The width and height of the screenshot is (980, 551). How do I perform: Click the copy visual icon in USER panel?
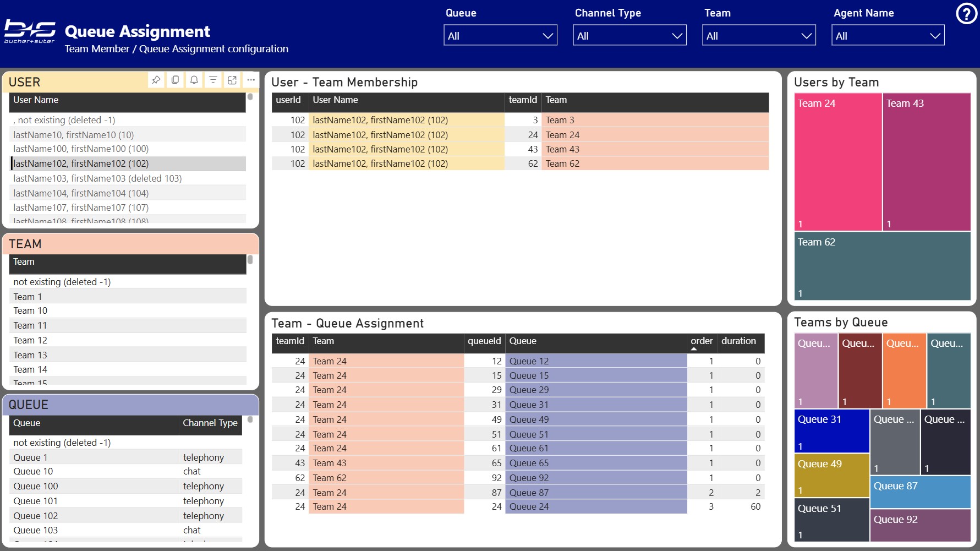(175, 80)
